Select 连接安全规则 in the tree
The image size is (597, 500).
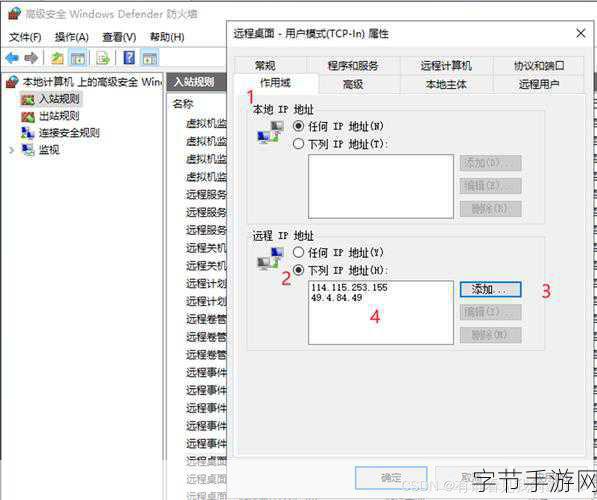coord(69,133)
